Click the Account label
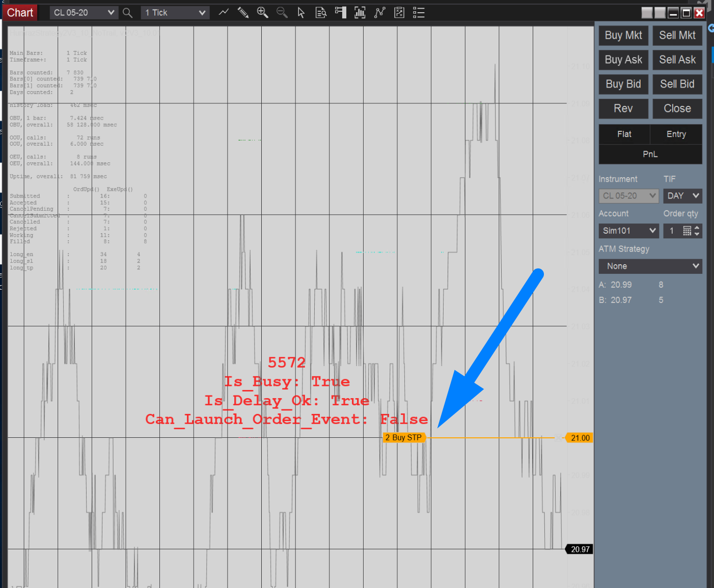Viewport: 714px width, 588px height. [x=613, y=214]
